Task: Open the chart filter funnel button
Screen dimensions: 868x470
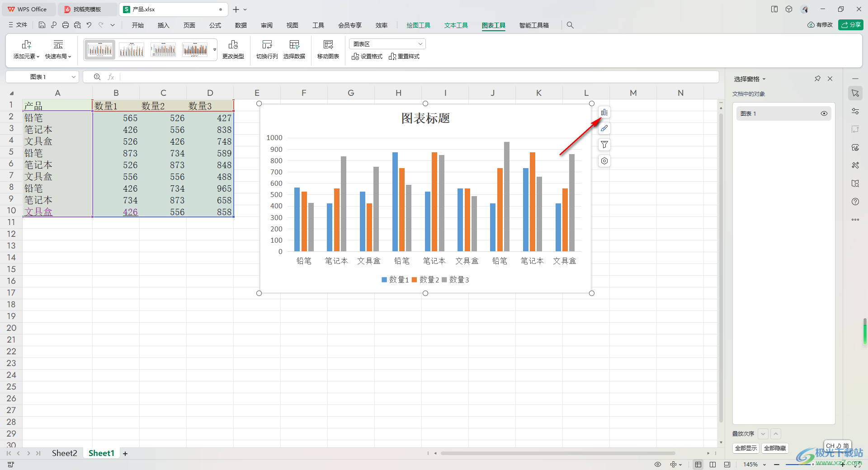Action: [604, 145]
